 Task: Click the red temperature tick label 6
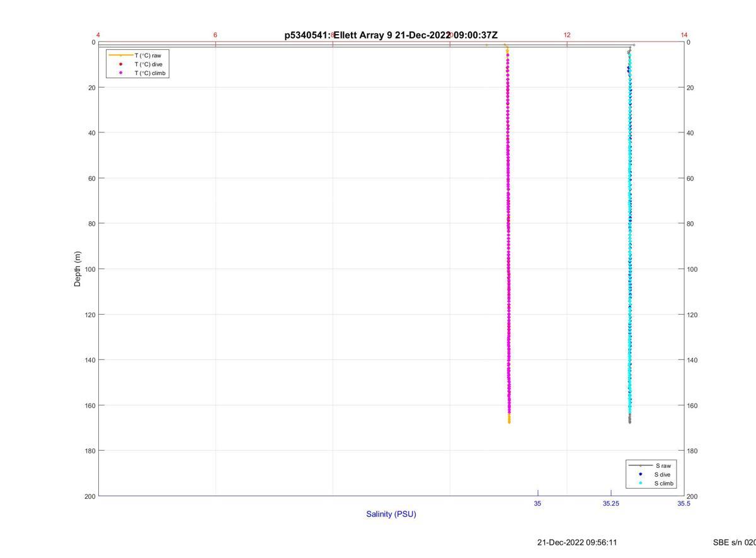(x=215, y=35)
